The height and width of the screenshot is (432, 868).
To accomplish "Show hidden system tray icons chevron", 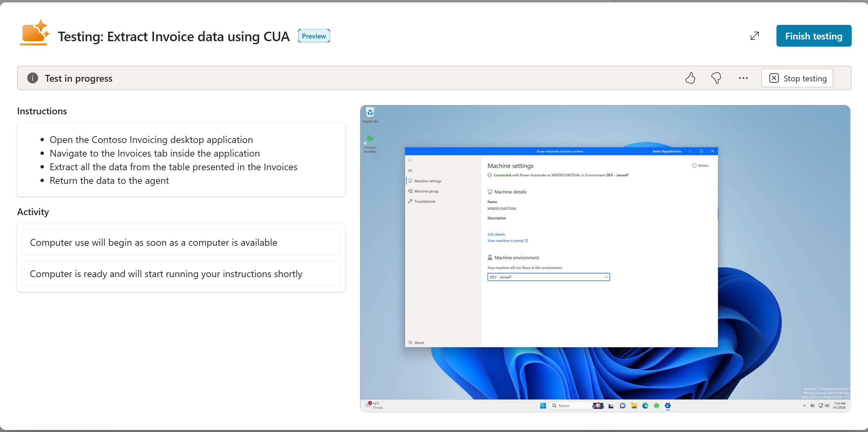I will [x=804, y=405].
